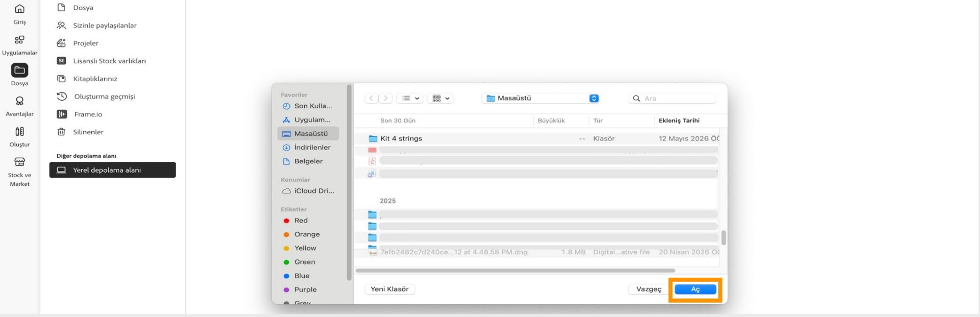The image size is (980, 317).
Task: Open Stock ve Market in the left rail
Action: (x=19, y=172)
